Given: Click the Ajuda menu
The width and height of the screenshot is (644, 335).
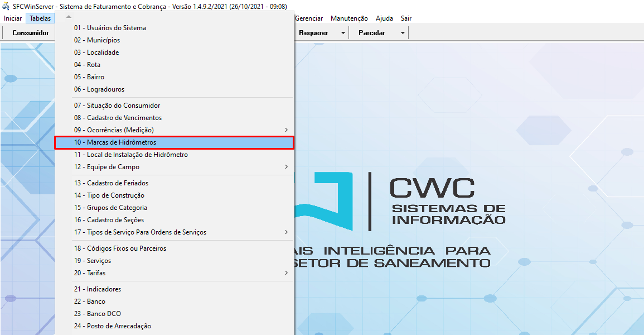Looking at the screenshot, I should coord(384,18).
